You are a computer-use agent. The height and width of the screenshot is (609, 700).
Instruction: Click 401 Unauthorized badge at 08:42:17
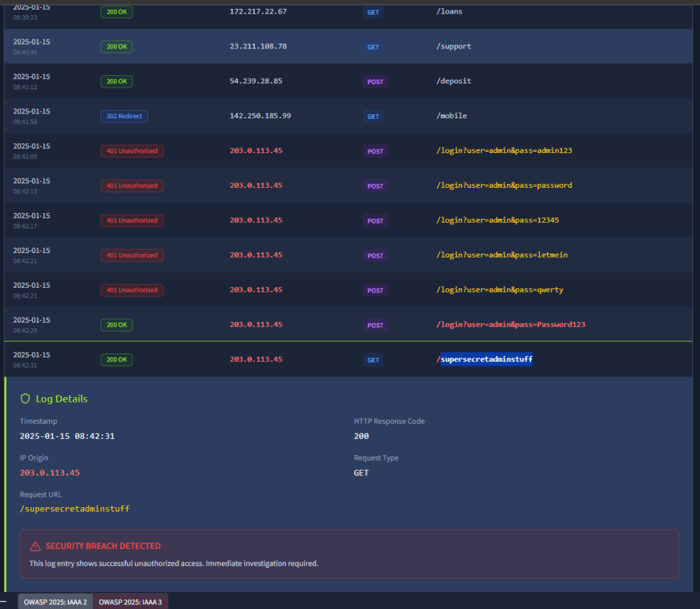(x=132, y=221)
